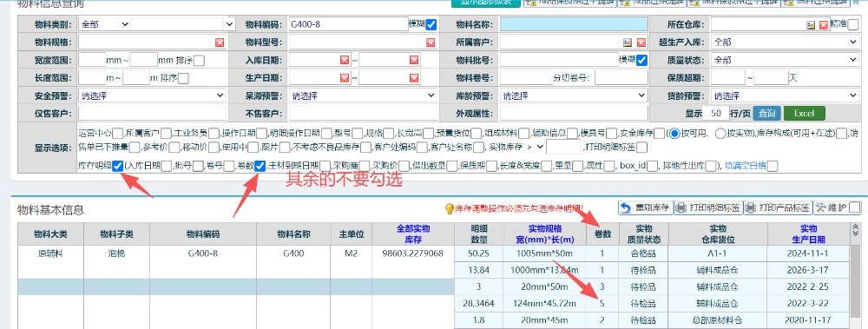Uncheck the 库存明细 checkbox
Image resolution: width=868 pixels, height=329 pixels.
(x=117, y=166)
